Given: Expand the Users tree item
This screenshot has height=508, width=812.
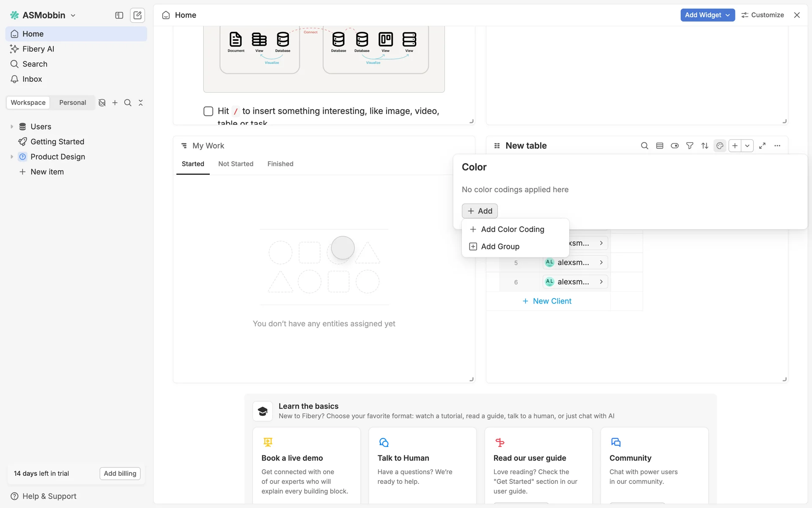Looking at the screenshot, I should coord(12,127).
